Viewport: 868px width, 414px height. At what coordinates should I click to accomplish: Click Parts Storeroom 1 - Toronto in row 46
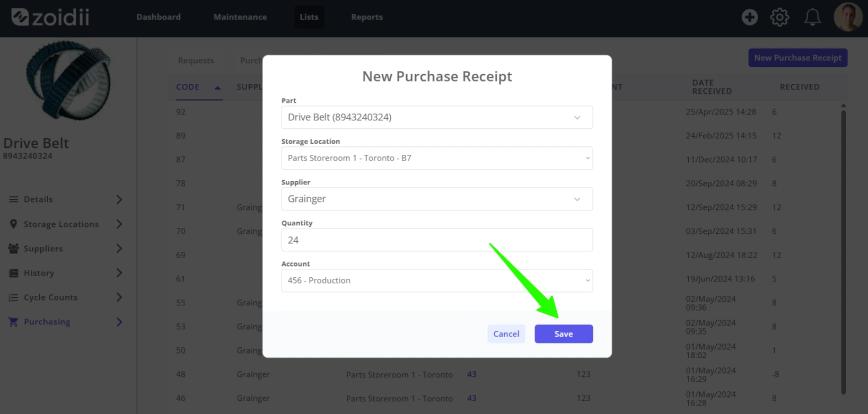pos(399,398)
